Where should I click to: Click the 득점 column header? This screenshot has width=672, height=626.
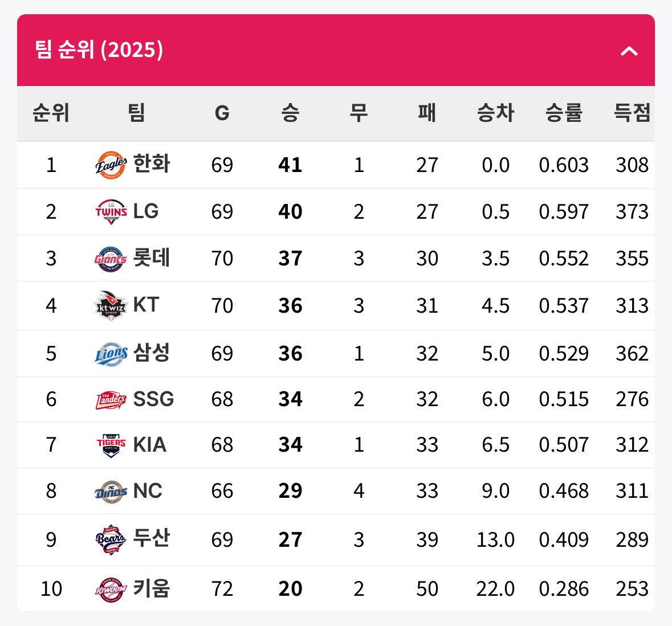click(x=632, y=113)
